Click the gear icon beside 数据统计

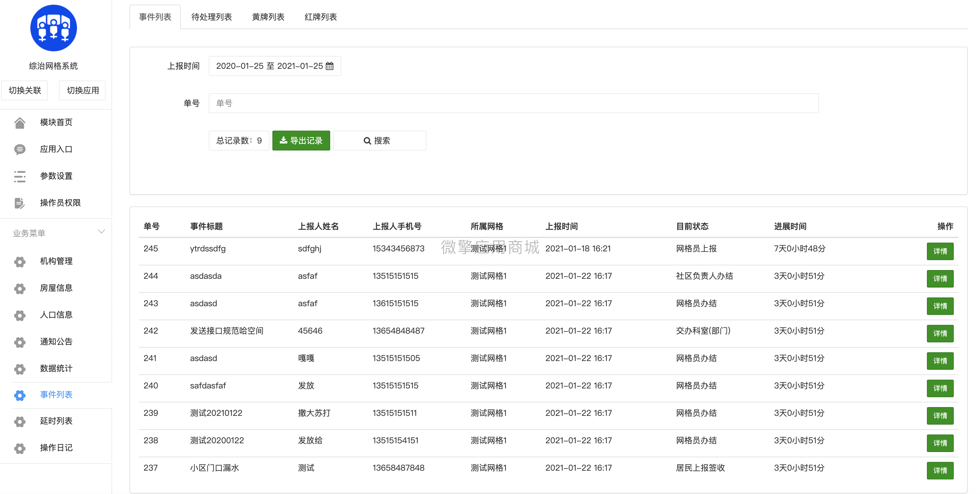[20, 369]
